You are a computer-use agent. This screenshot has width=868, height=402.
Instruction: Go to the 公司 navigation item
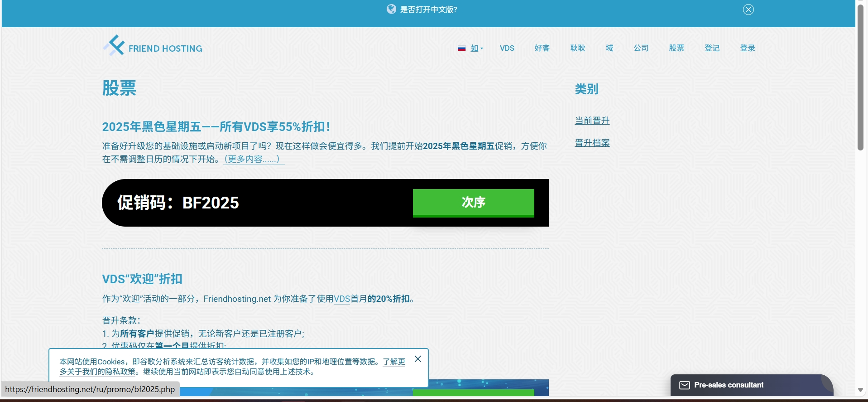pos(641,48)
